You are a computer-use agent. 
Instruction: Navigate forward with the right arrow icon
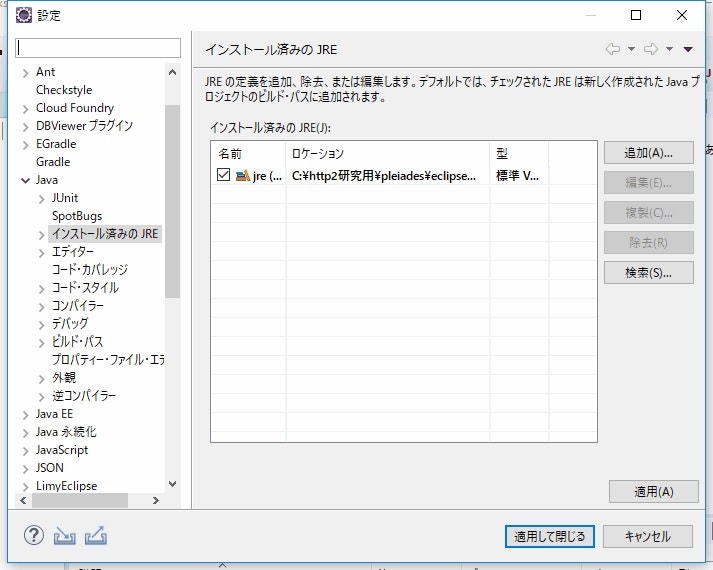coord(651,49)
